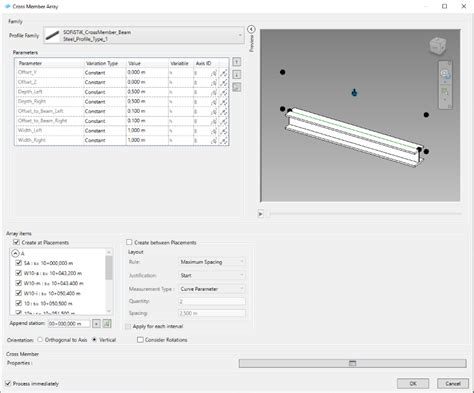Pick axis icon in Offset_to_Beam_Left row

pyautogui.click(x=213, y=112)
